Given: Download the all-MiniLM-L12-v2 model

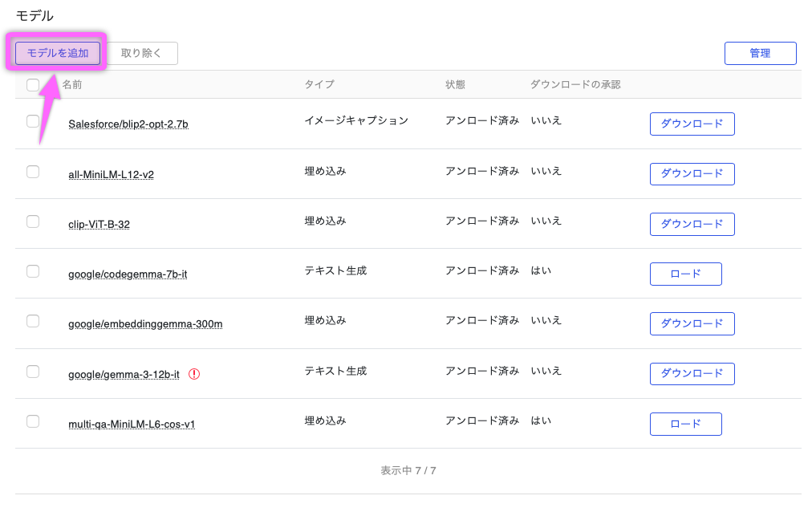Looking at the screenshot, I should [692, 173].
